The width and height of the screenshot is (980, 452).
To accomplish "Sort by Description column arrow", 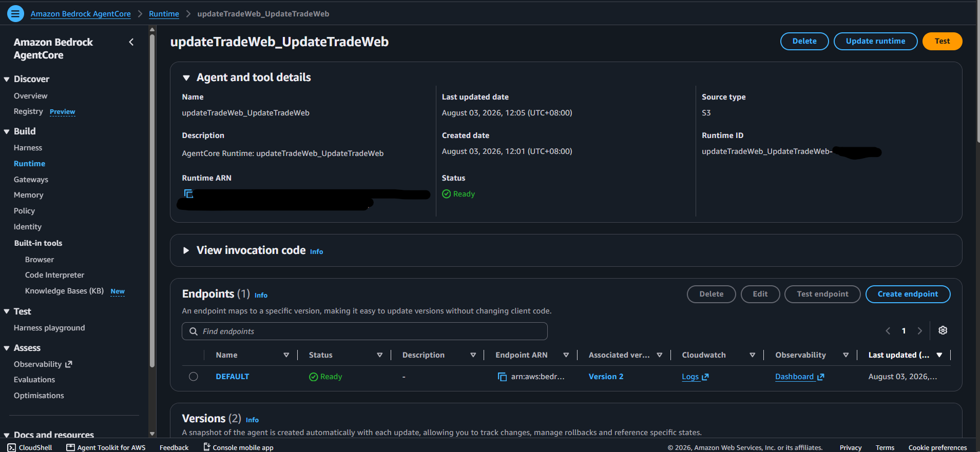I will (x=473, y=355).
